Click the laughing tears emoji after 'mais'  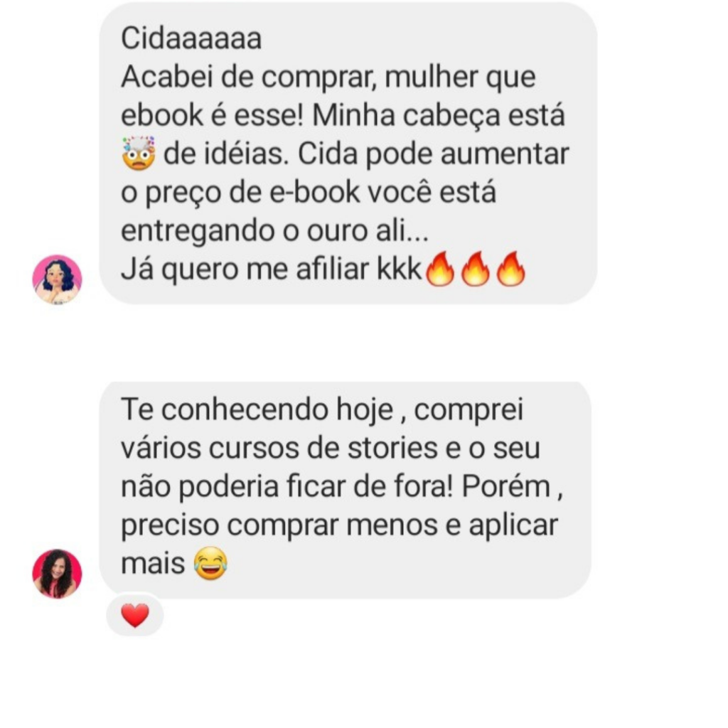pos(210,563)
